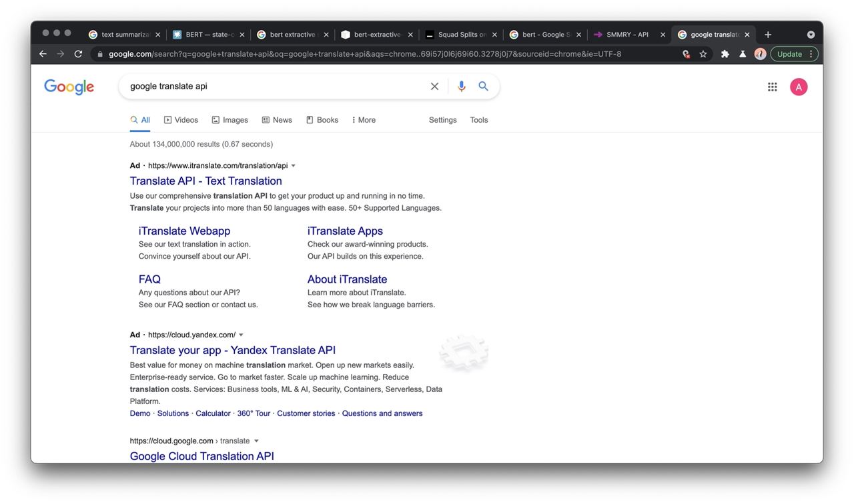Click the site lock icon in address bar
The width and height of the screenshot is (854, 504).
(100, 54)
